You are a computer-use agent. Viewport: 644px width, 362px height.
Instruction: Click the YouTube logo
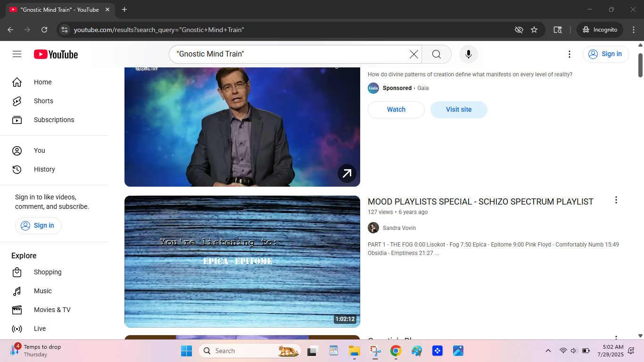(56, 54)
